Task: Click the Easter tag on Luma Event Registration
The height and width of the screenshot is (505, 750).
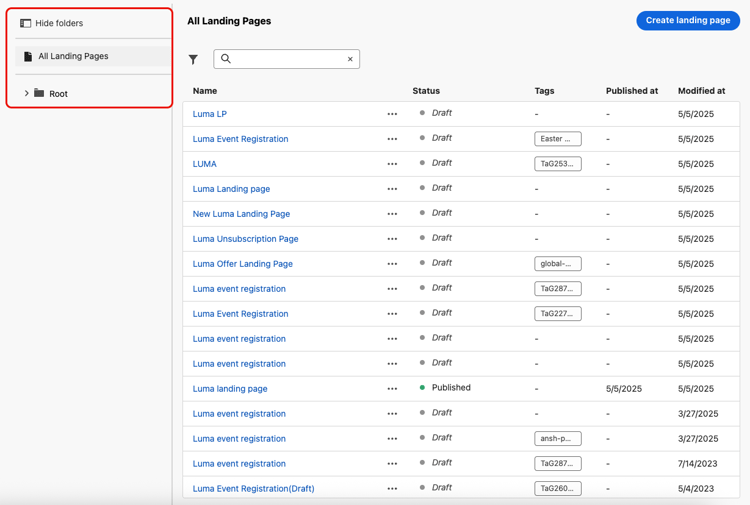Action: click(557, 139)
